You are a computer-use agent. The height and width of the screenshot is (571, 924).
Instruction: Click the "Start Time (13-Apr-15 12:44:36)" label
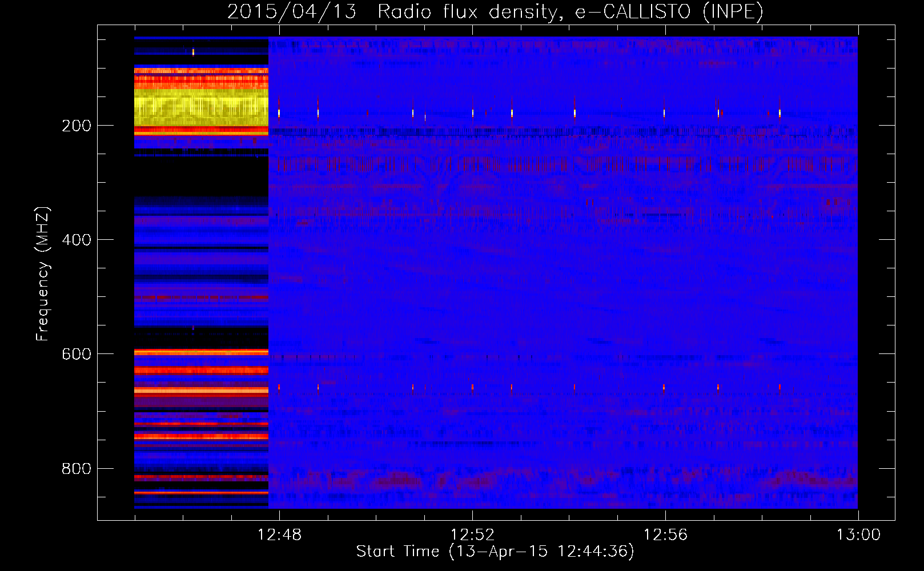495,552
